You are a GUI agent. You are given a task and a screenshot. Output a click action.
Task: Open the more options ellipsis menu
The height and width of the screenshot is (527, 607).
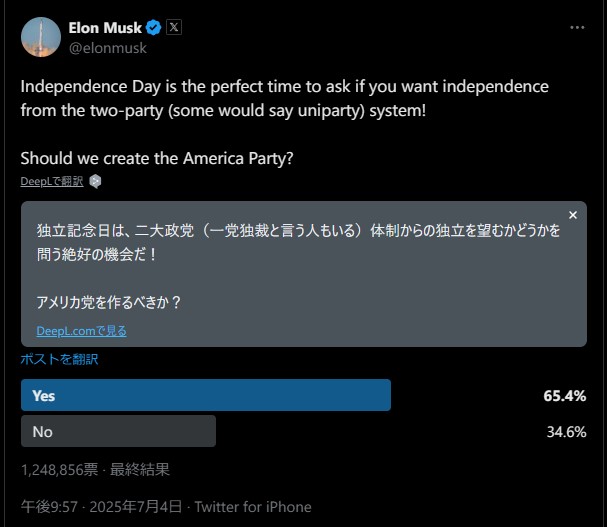(x=577, y=28)
